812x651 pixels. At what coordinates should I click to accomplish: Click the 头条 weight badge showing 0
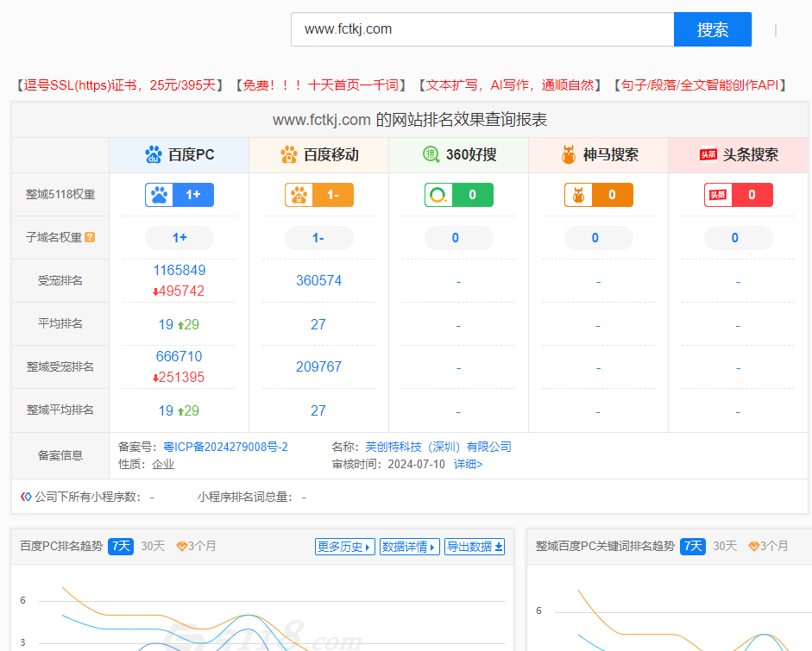[x=739, y=195]
